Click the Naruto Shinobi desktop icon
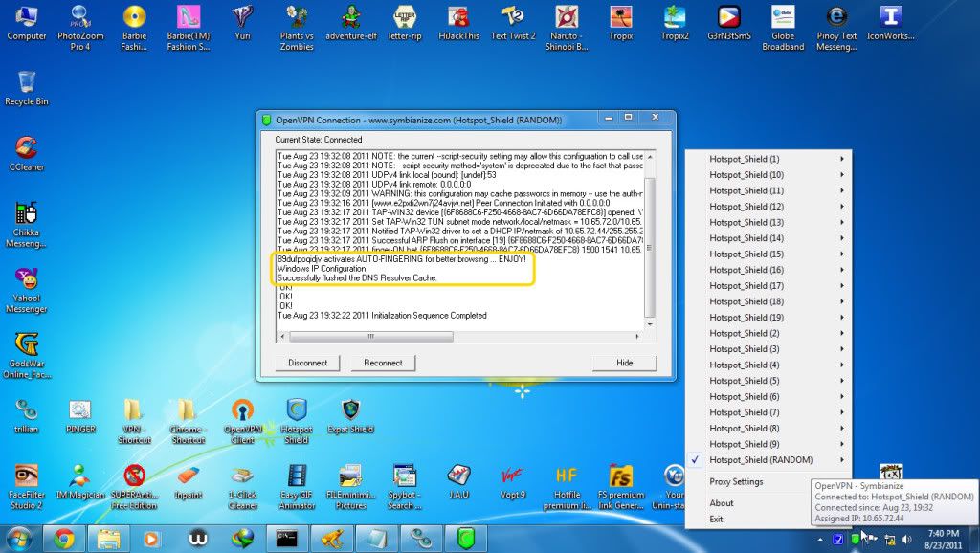The width and height of the screenshot is (980, 553). 567,28
